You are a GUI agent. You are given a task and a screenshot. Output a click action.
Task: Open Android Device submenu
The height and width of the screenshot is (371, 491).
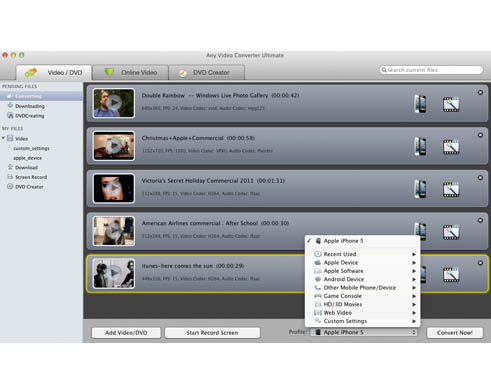coord(363,279)
